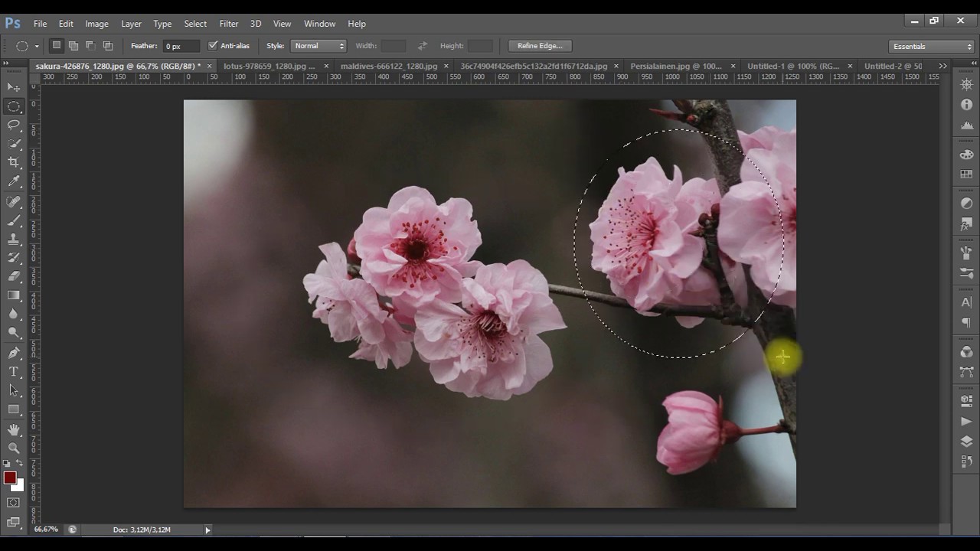Screen dimensions: 980x551
Task: Open the File menu
Action: pyautogui.click(x=40, y=24)
